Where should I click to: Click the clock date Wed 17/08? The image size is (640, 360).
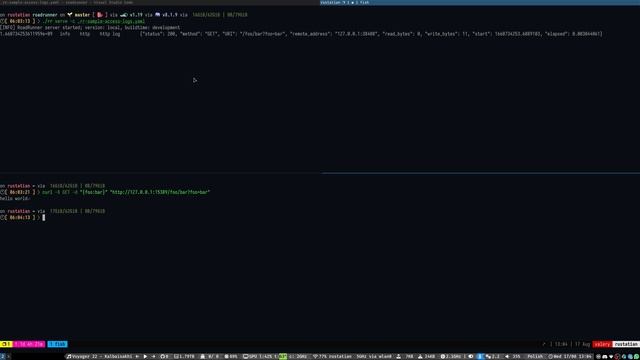click(x=570, y=356)
